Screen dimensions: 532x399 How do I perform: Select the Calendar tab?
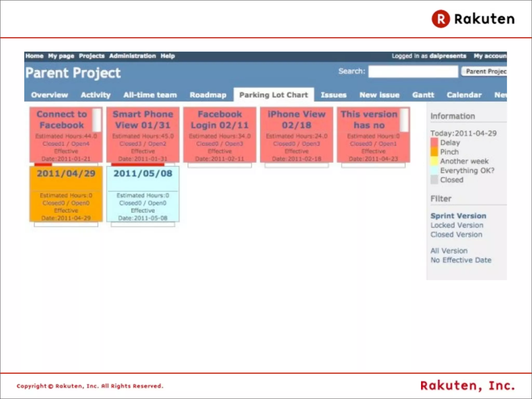[464, 95]
